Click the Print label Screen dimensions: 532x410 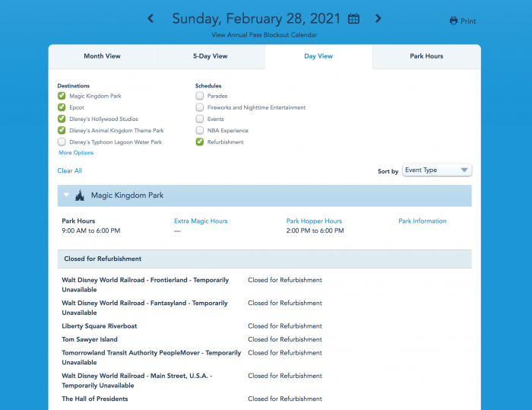pyautogui.click(x=468, y=21)
